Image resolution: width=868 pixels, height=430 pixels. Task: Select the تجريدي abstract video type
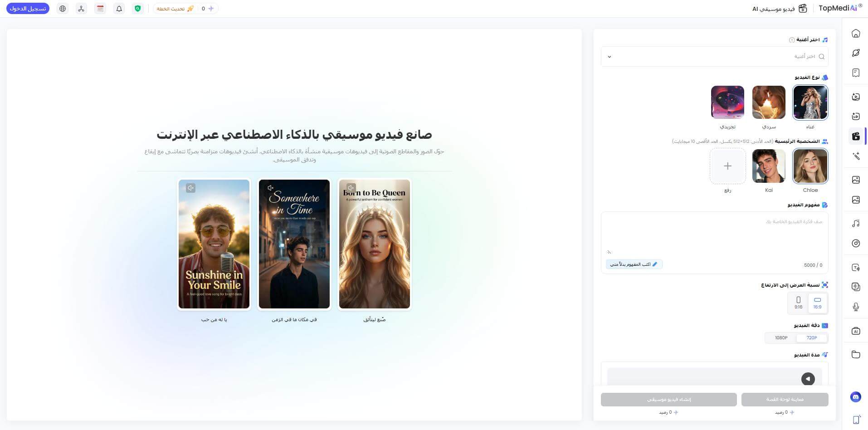[727, 103]
